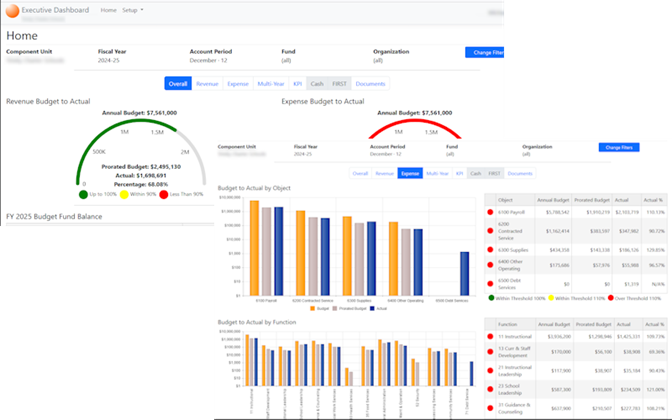The image size is (672, 420).
Task: Click red status dot for 6200 Contracted Service
Action: click(x=490, y=231)
